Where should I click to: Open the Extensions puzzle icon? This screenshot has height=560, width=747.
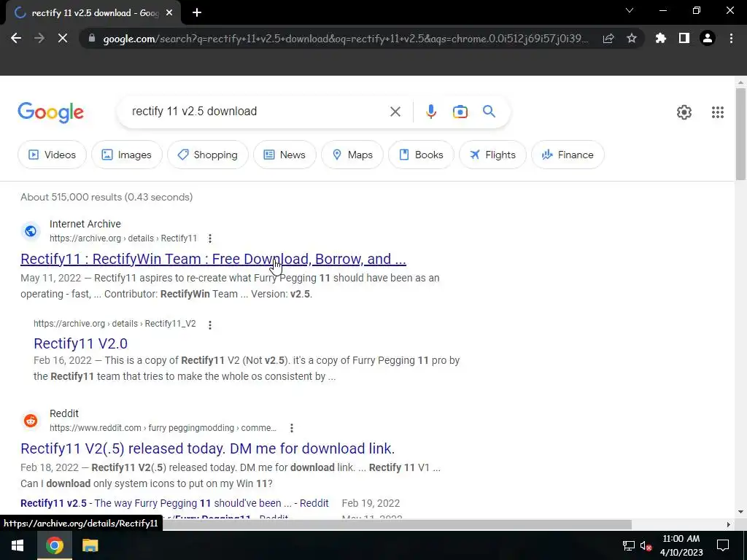point(661,39)
